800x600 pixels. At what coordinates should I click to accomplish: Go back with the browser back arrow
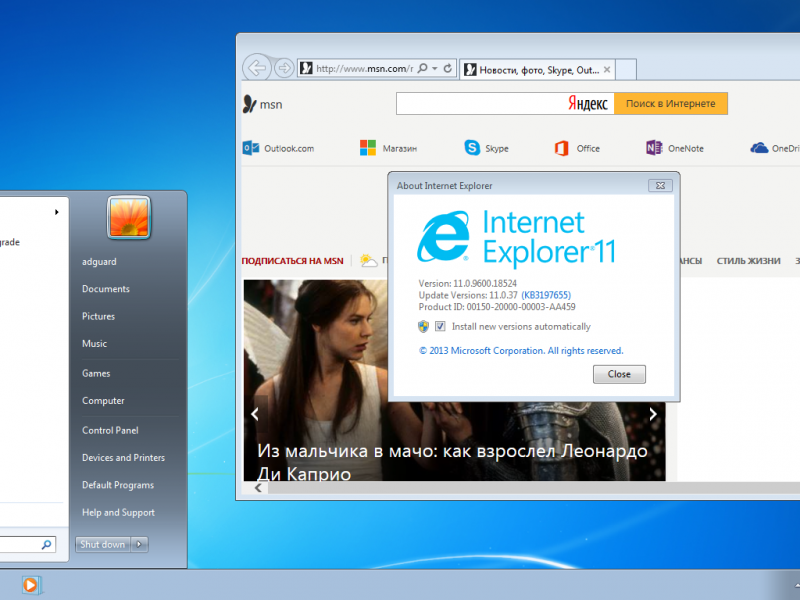click(257, 67)
